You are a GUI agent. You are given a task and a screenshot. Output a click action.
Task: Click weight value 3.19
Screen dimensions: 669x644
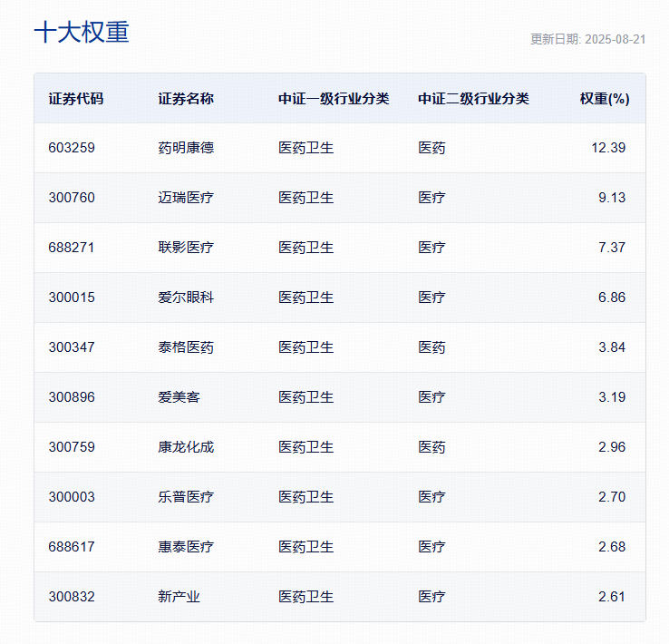pos(612,397)
